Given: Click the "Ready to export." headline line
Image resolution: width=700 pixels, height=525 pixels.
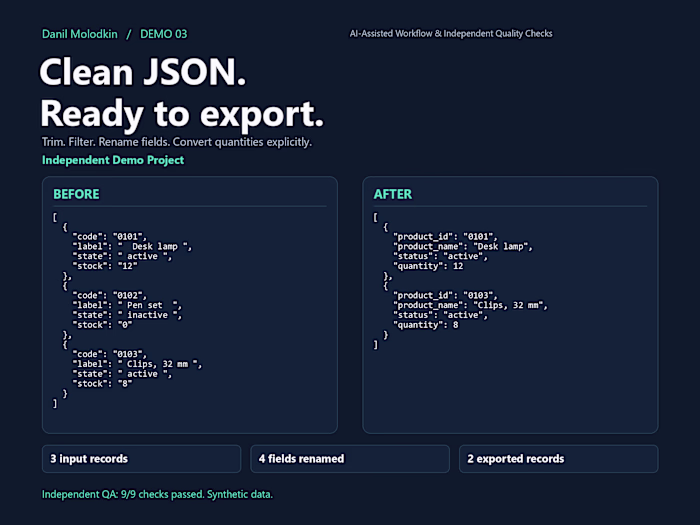Looking at the screenshot, I should click(x=182, y=114).
